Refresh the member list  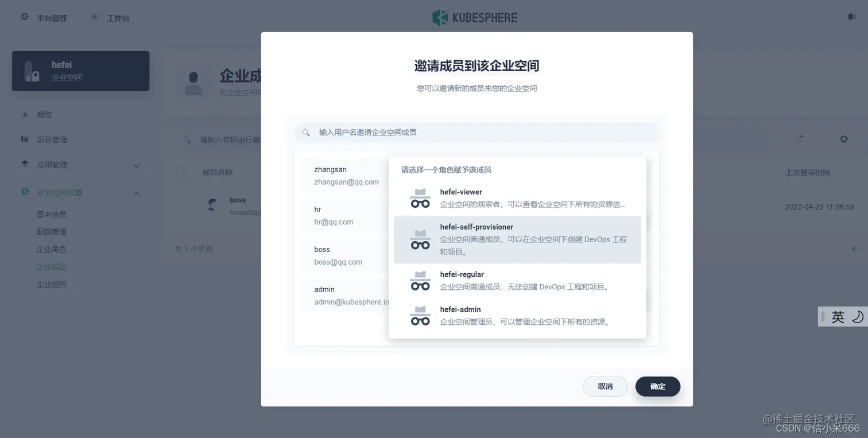[x=800, y=138]
